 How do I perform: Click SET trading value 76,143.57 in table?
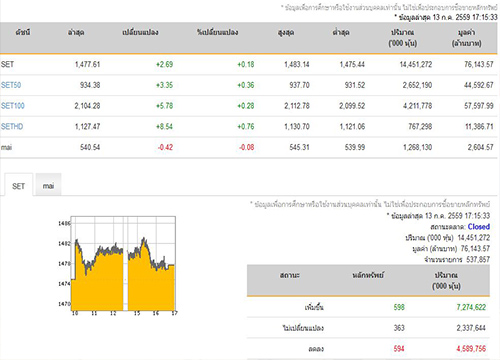tap(479, 64)
